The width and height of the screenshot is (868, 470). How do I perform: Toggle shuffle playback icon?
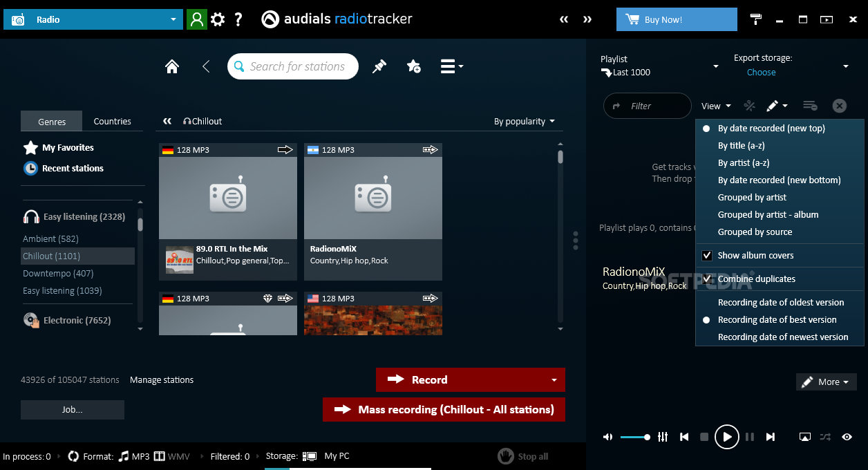pyautogui.click(x=825, y=437)
